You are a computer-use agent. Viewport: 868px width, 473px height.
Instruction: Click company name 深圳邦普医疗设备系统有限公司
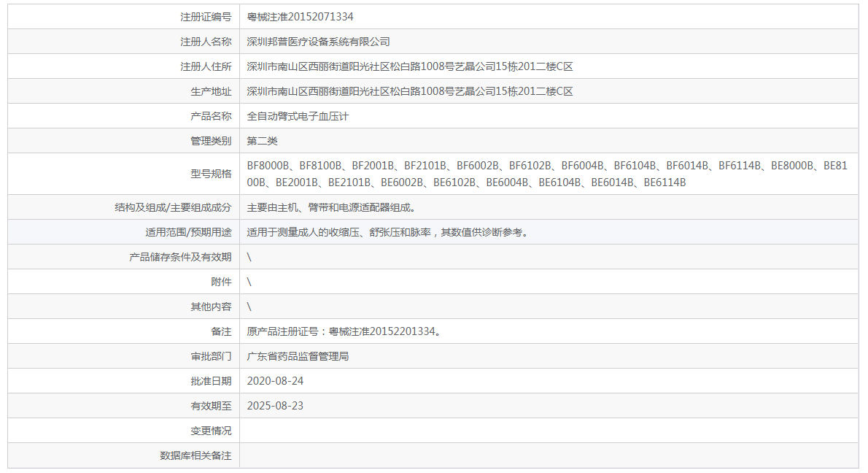[318, 42]
